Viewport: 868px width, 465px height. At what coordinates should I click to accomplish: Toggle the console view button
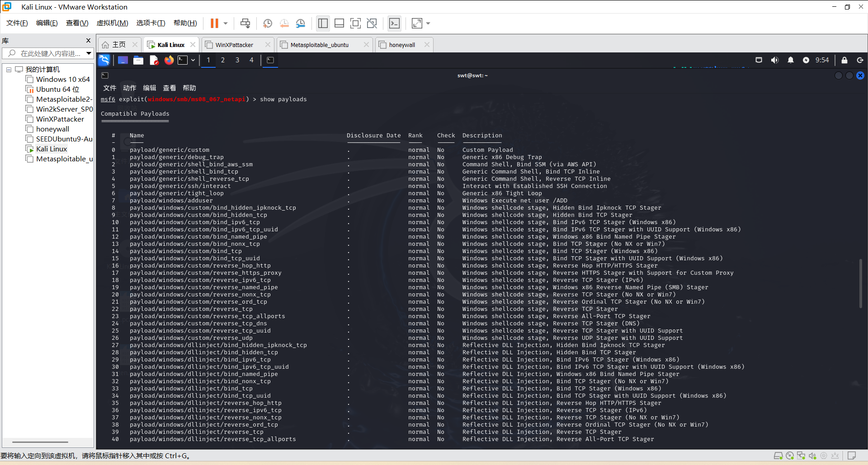click(x=394, y=23)
